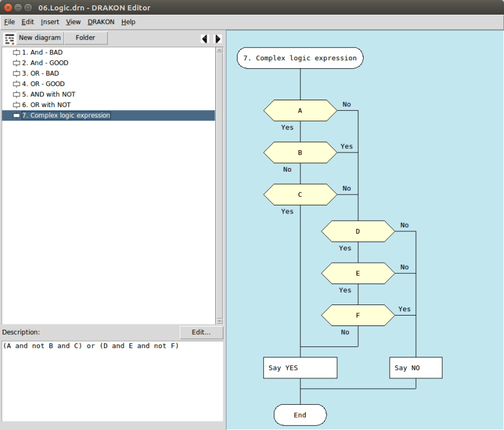The image size is (504, 430).
Task: Click the Folder button
Action: coord(86,38)
